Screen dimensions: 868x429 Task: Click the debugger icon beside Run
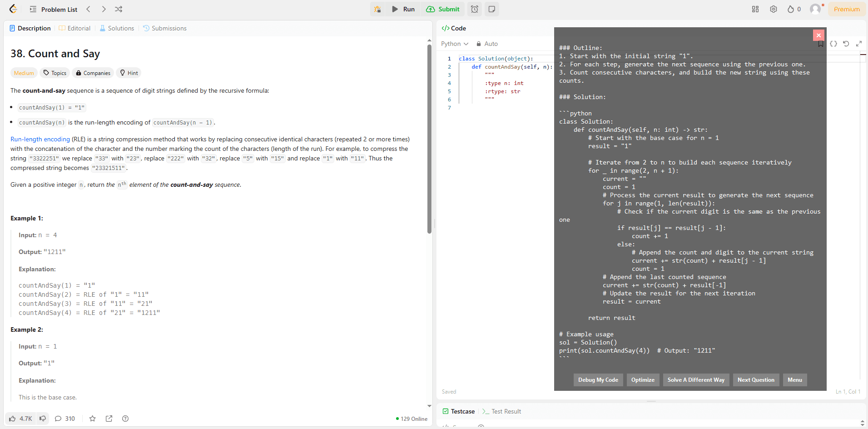[x=377, y=9]
